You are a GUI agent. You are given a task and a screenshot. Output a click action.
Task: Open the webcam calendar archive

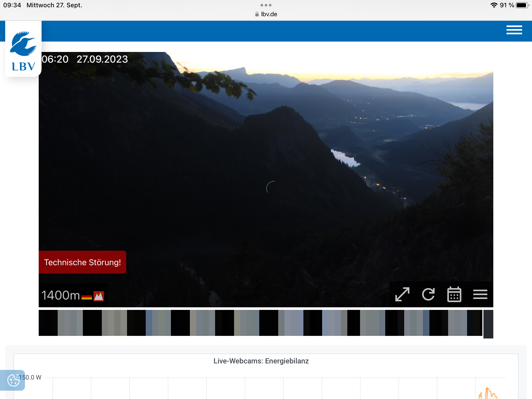454,294
